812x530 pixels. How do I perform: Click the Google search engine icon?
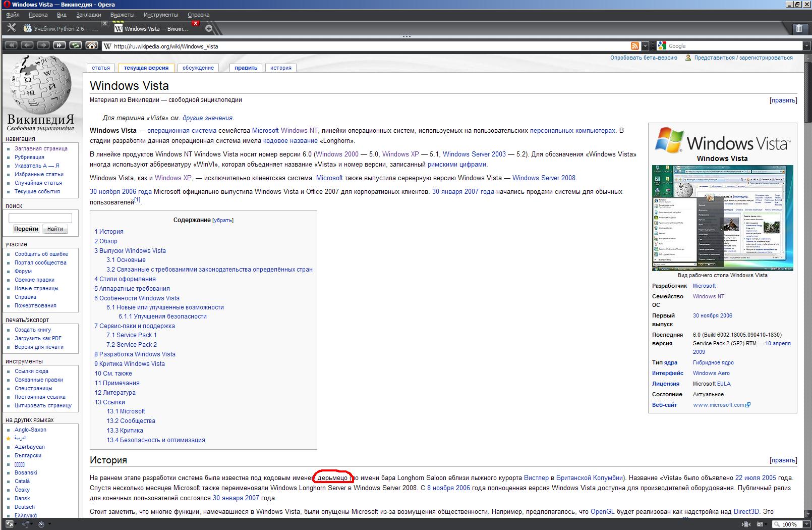click(x=662, y=46)
